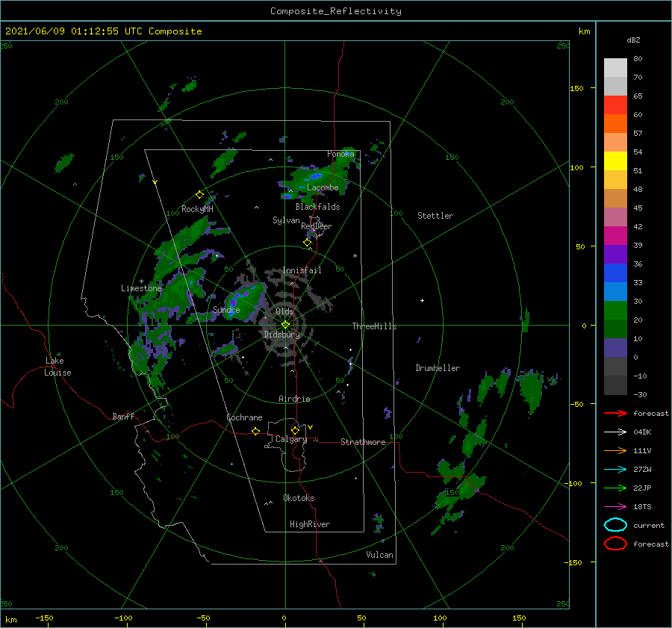Click the cyan current ellipse icon

(615, 525)
